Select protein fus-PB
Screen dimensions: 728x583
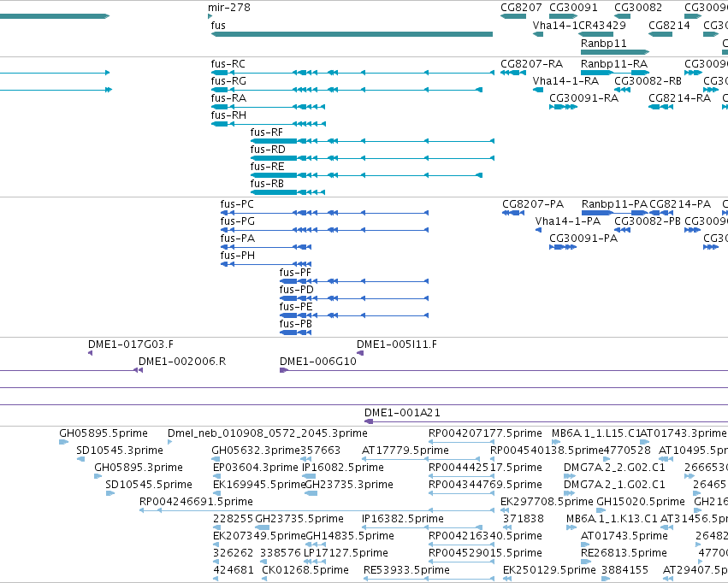coord(295,333)
